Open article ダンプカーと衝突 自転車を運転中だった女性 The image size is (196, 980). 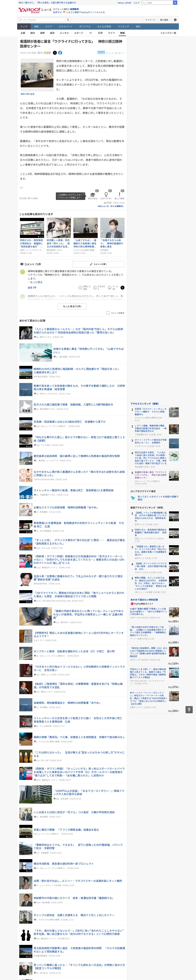click(74, 651)
